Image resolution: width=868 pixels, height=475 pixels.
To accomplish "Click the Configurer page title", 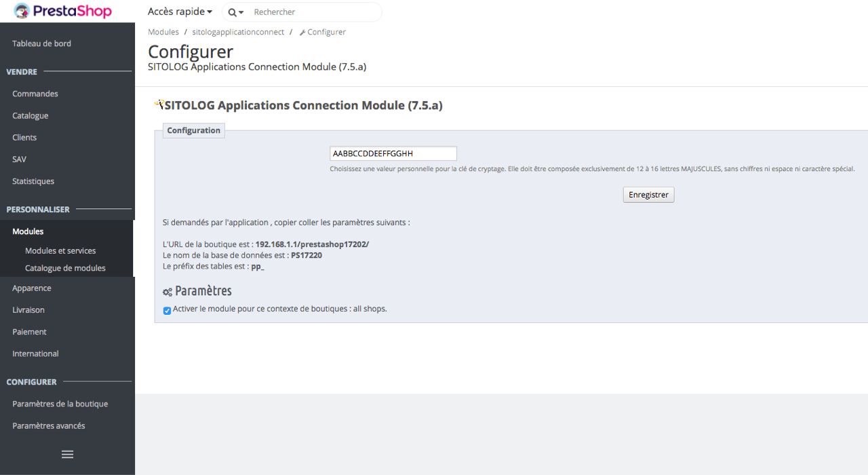I will click(x=191, y=52).
